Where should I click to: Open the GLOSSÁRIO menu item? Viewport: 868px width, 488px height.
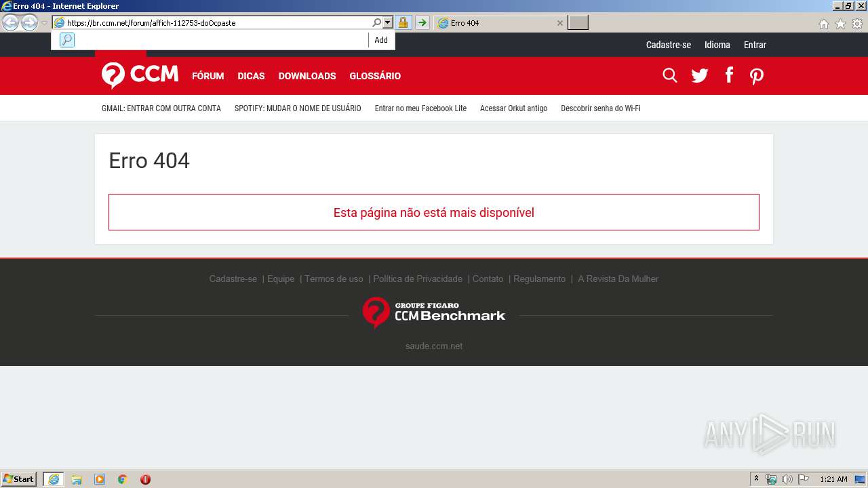coord(375,76)
